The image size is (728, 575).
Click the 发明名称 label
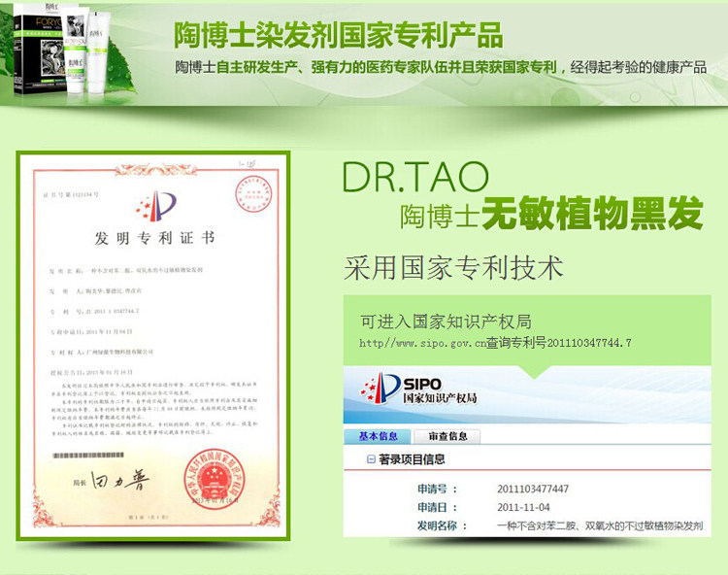click(x=442, y=525)
